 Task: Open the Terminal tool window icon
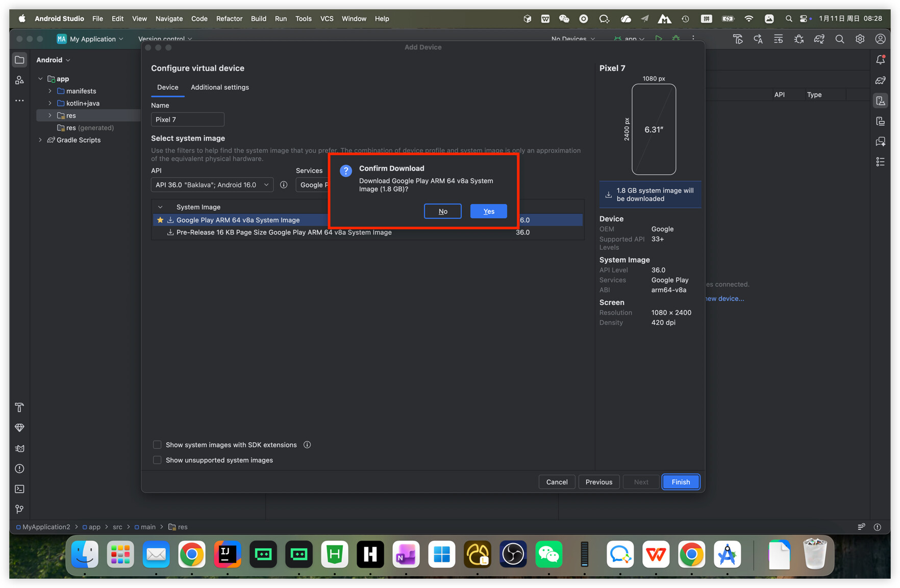click(x=19, y=489)
